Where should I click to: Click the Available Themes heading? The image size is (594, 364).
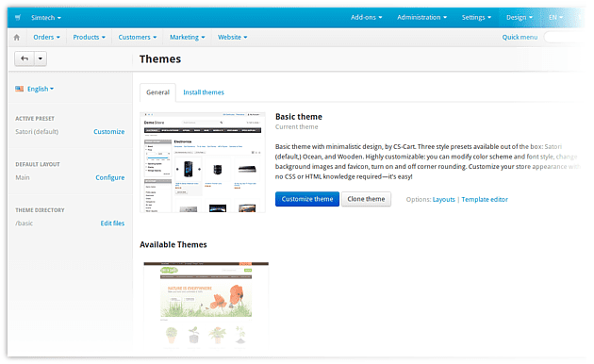[x=173, y=244]
